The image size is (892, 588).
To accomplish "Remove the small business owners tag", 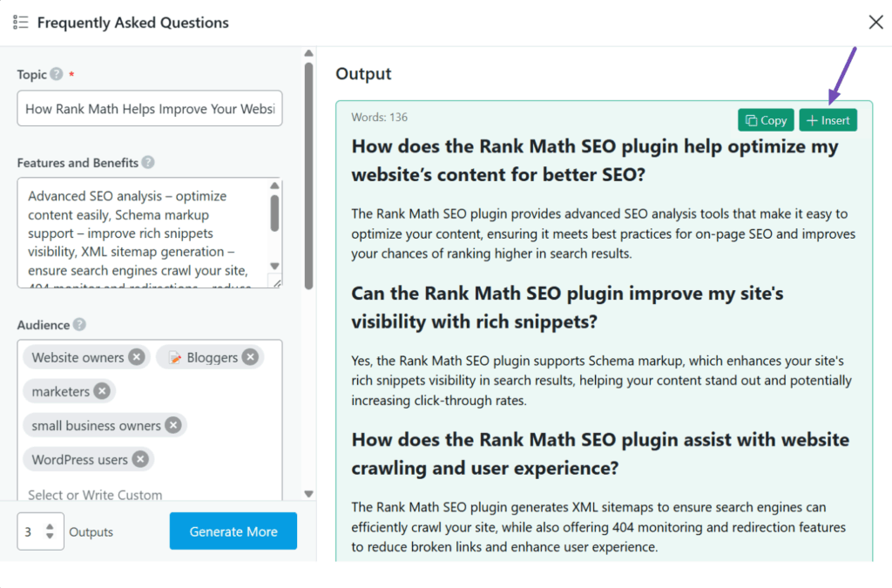I will (173, 425).
